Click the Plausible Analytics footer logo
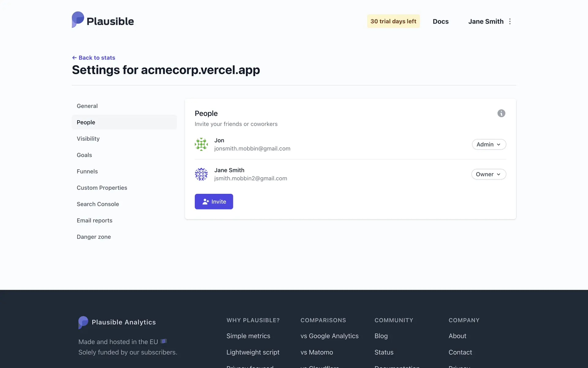The height and width of the screenshot is (368, 588). click(x=83, y=322)
